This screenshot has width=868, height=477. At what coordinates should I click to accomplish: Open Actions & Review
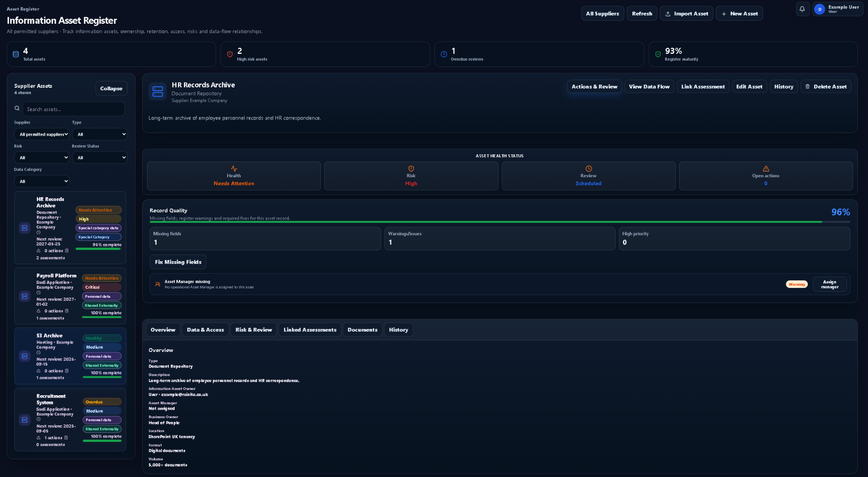594,86
